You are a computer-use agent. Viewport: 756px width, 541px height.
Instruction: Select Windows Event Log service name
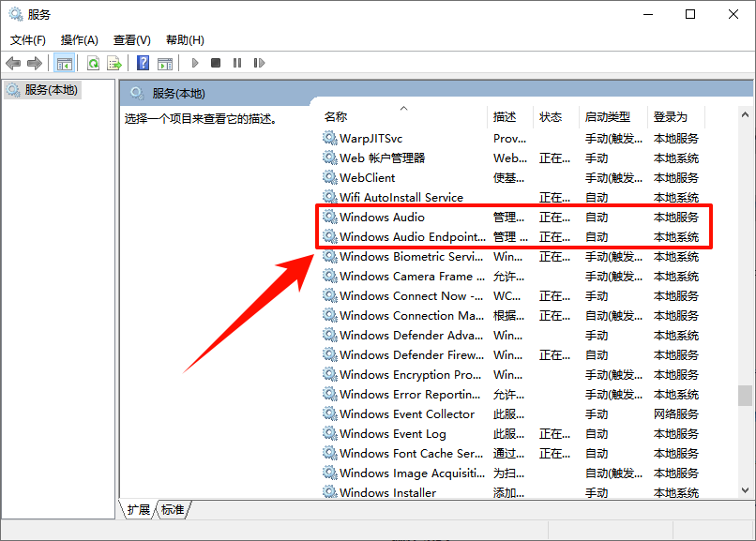pyautogui.click(x=392, y=434)
